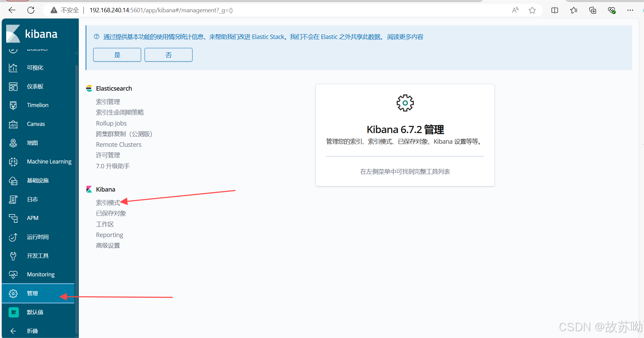Click the Kibana logo icon
Image resolution: width=644 pixels, height=338 pixels.
click(13, 34)
